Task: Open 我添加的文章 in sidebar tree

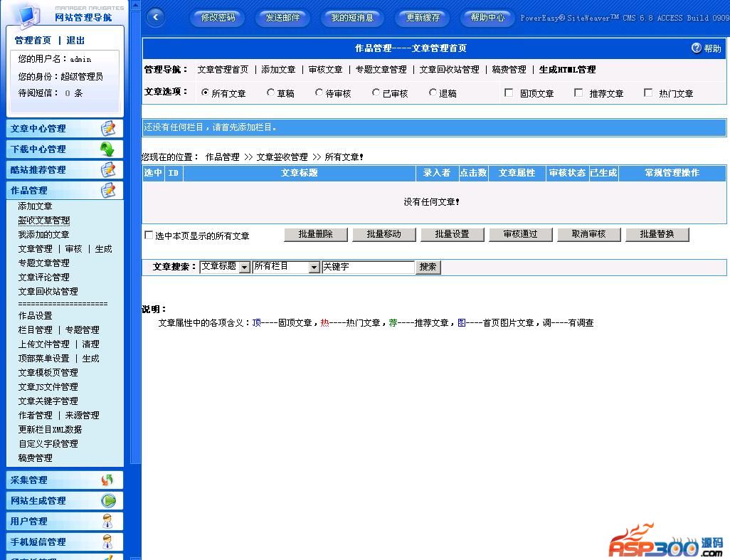Action: [44, 235]
